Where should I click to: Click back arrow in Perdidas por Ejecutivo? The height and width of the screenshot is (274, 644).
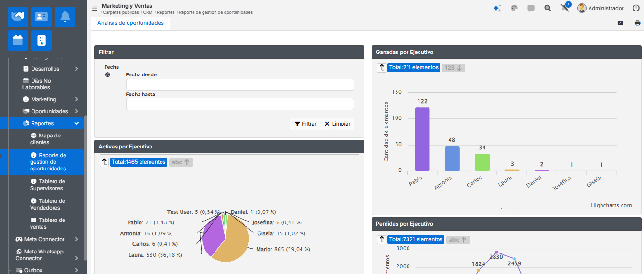click(x=381, y=240)
